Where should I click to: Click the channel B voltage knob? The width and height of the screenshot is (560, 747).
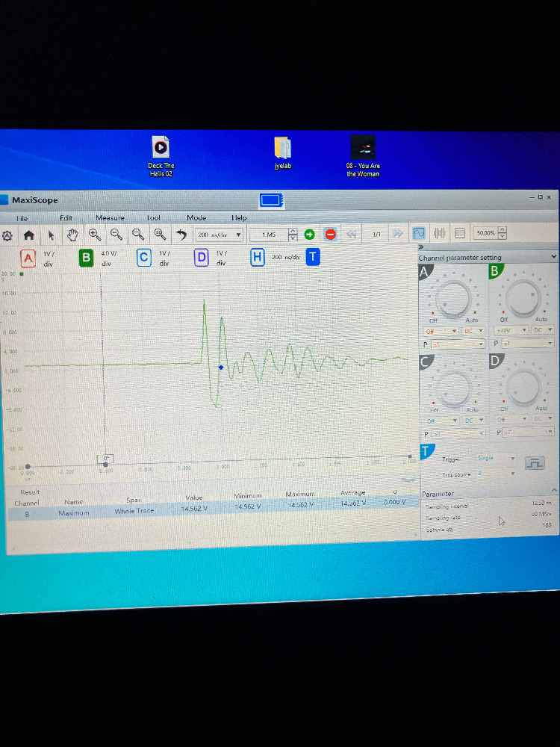coord(522,297)
